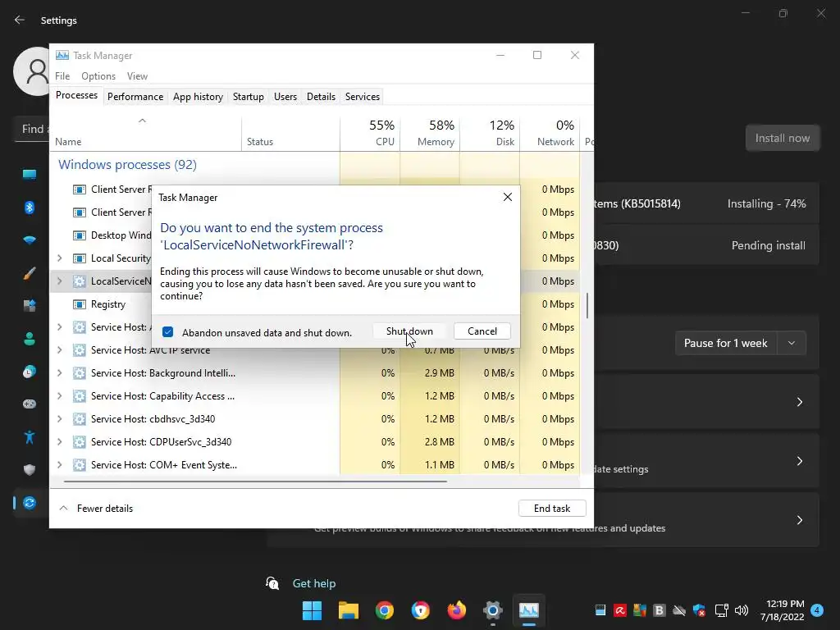Open Time & language icon in Settings sidebar
Image resolution: width=840 pixels, height=630 pixels.
click(30, 372)
